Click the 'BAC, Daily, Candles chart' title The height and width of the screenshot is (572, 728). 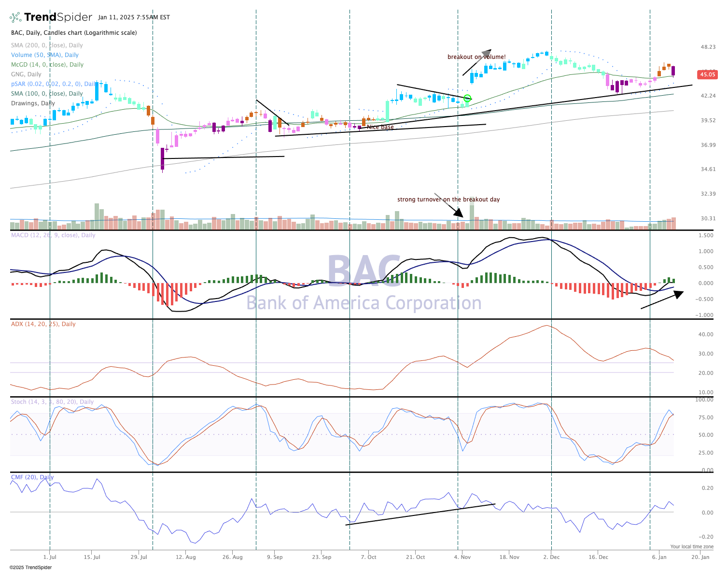click(x=74, y=33)
